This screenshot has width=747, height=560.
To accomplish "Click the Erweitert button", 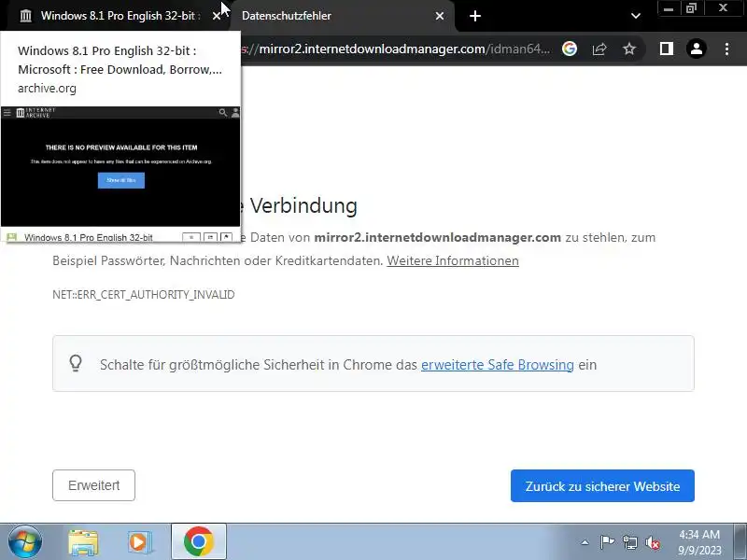I will pyautogui.click(x=94, y=485).
